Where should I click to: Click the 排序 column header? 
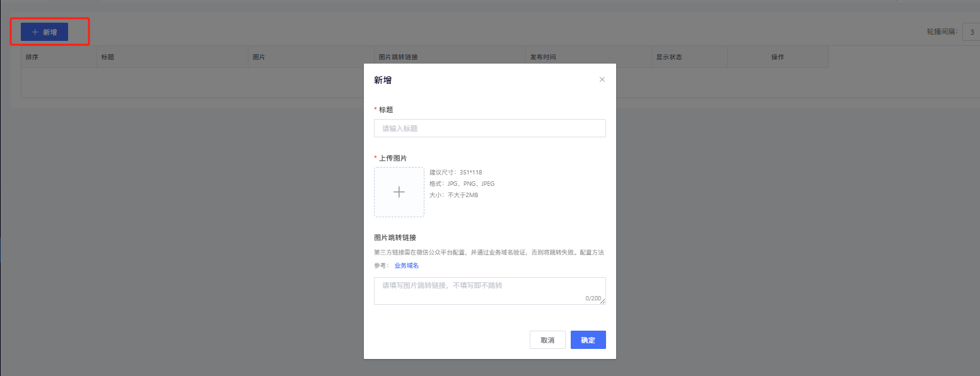[x=32, y=57]
